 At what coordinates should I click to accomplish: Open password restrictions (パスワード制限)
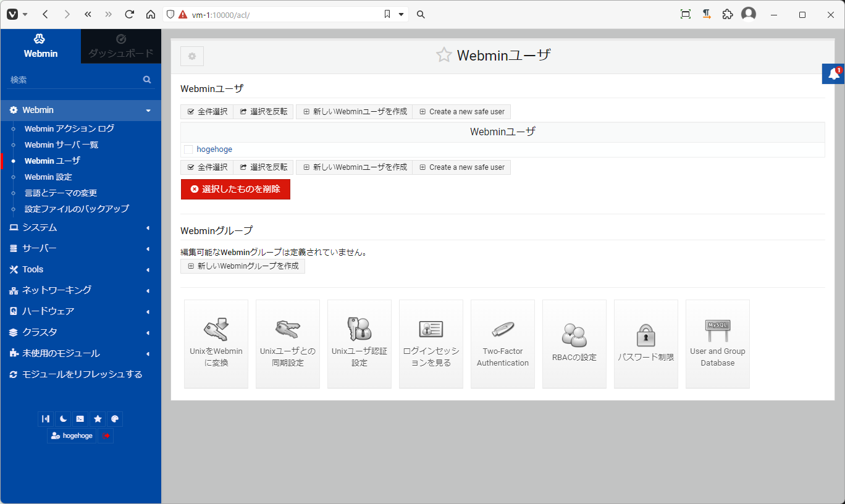click(646, 344)
